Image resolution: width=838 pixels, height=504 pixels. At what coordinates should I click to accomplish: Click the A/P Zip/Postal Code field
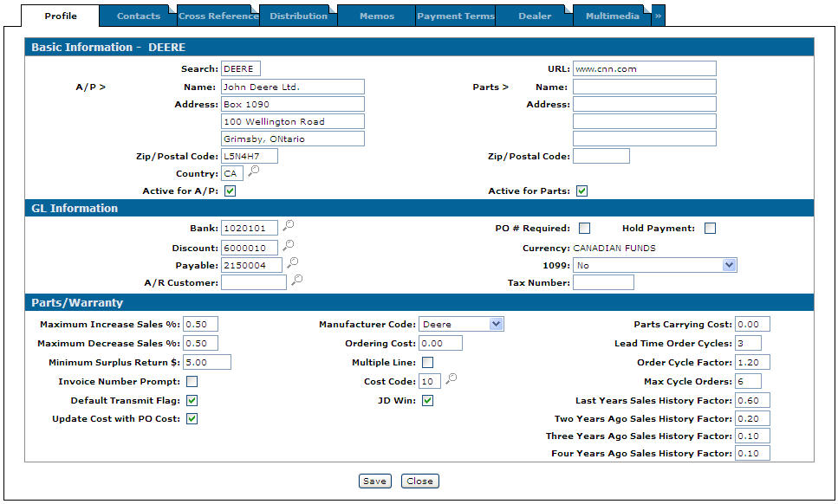[250, 157]
